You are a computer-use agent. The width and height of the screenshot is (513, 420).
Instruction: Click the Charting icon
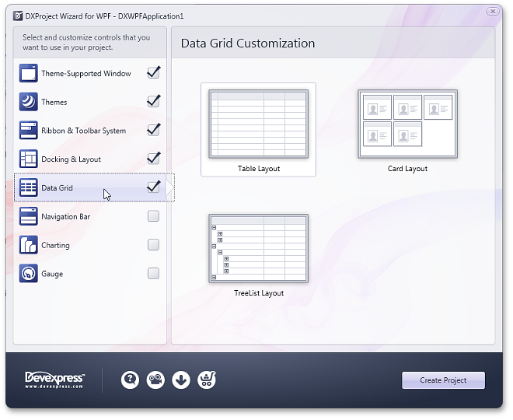pos(28,245)
